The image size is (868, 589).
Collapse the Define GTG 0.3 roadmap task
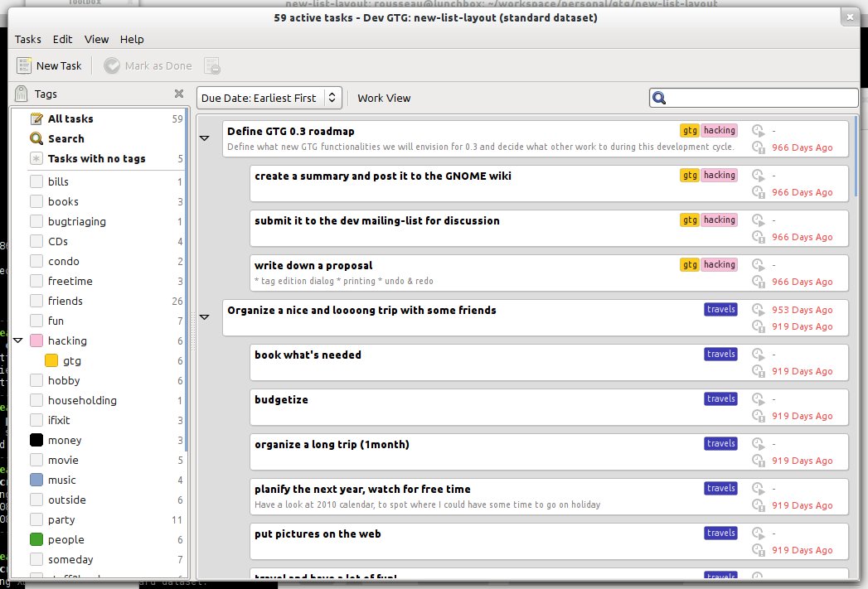coord(205,138)
